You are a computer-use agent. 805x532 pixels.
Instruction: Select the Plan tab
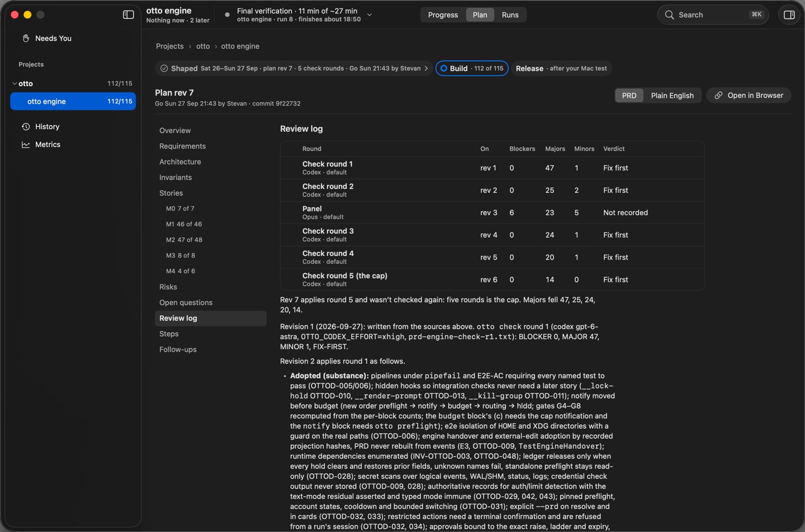[x=480, y=15]
